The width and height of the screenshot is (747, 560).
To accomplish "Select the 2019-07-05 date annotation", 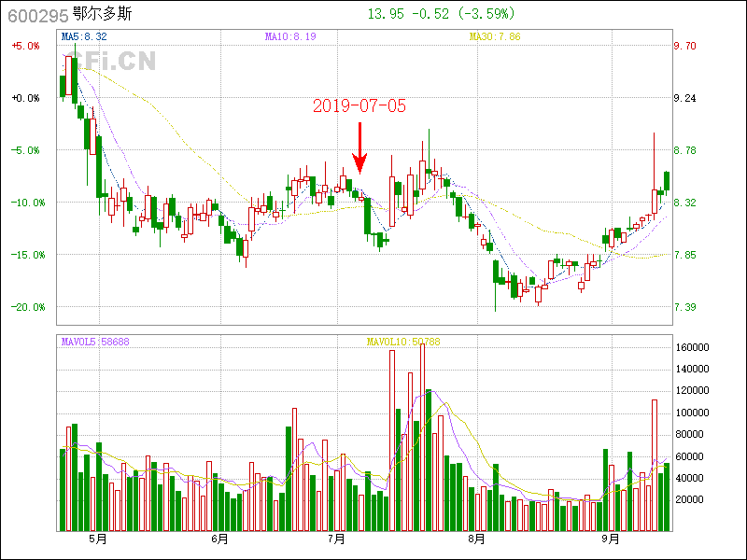I will tap(359, 106).
